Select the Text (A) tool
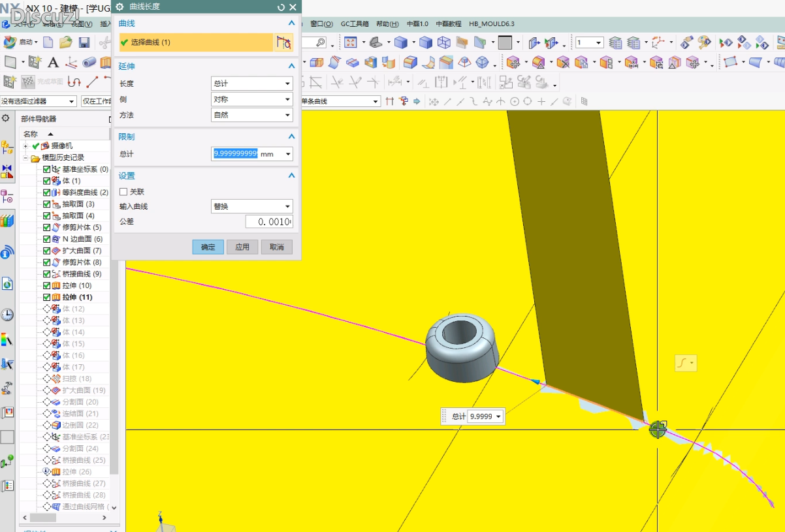785x532 pixels. (53, 63)
